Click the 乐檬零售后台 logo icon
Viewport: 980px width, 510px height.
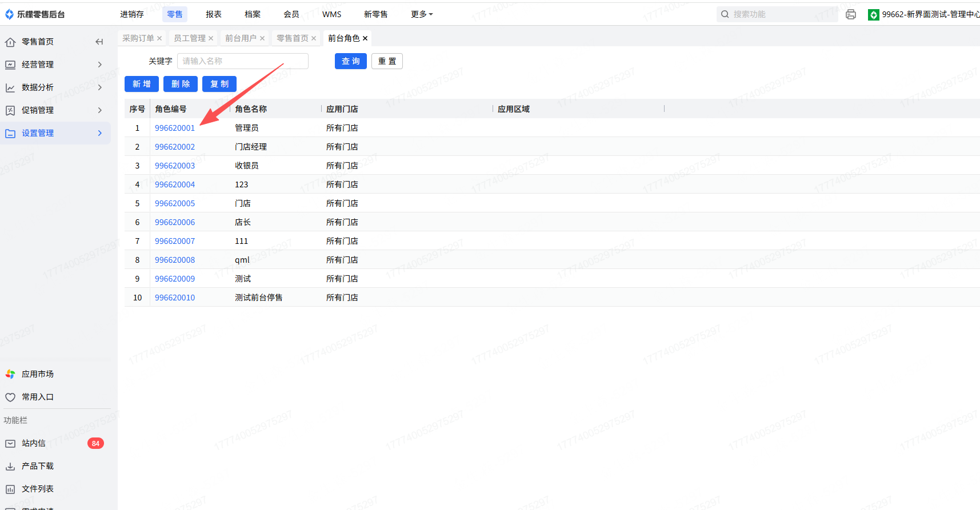point(9,14)
